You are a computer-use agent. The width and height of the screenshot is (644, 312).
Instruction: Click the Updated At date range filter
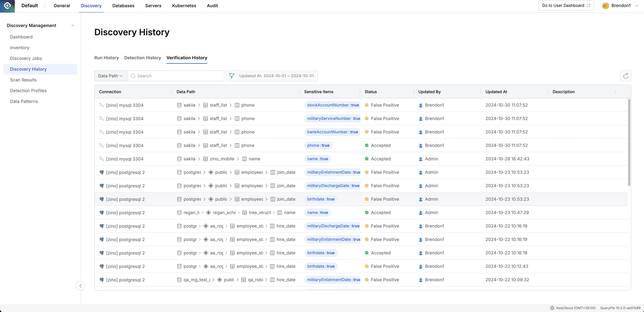point(276,76)
